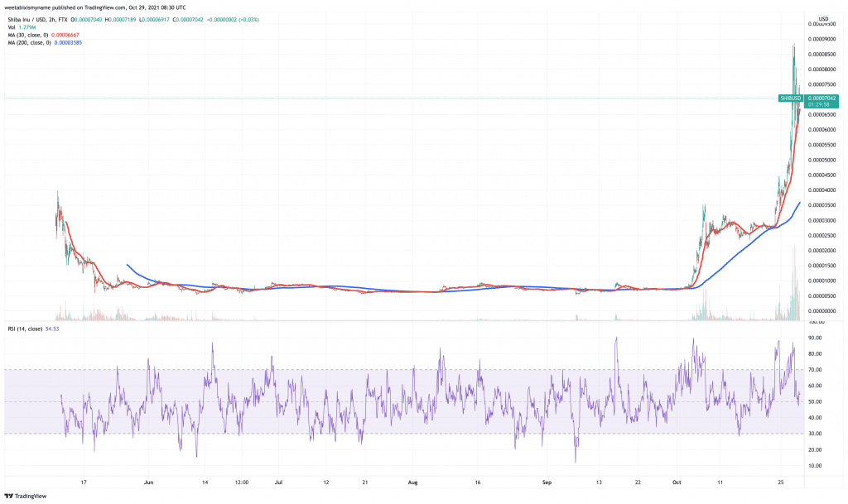Click the 12:00 label on time axis
The image size is (848, 504).
[242, 482]
